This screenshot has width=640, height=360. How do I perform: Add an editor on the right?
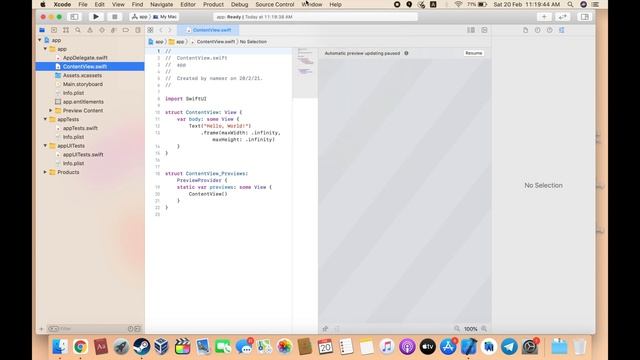pos(484,30)
